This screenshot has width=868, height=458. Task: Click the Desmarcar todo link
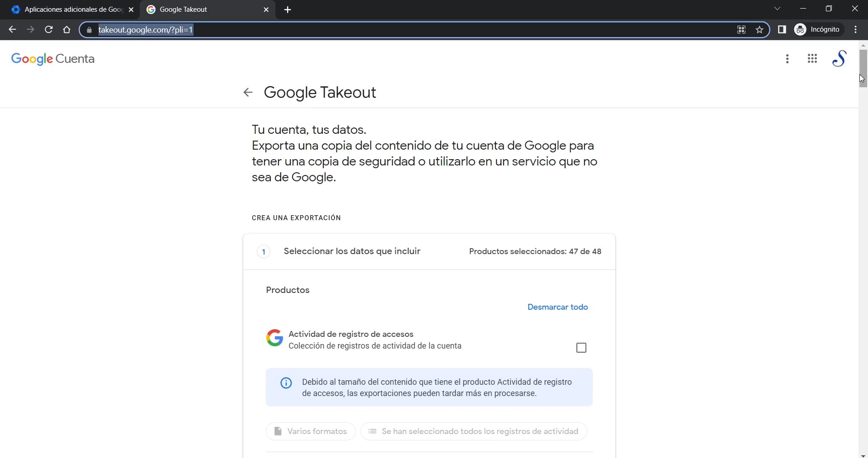pos(557,307)
